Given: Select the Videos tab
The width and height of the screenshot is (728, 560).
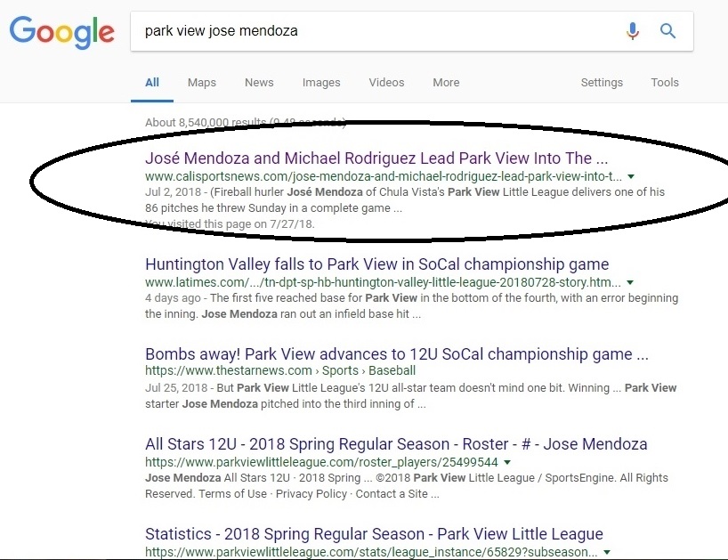Looking at the screenshot, I should click(x=386, y=83).
